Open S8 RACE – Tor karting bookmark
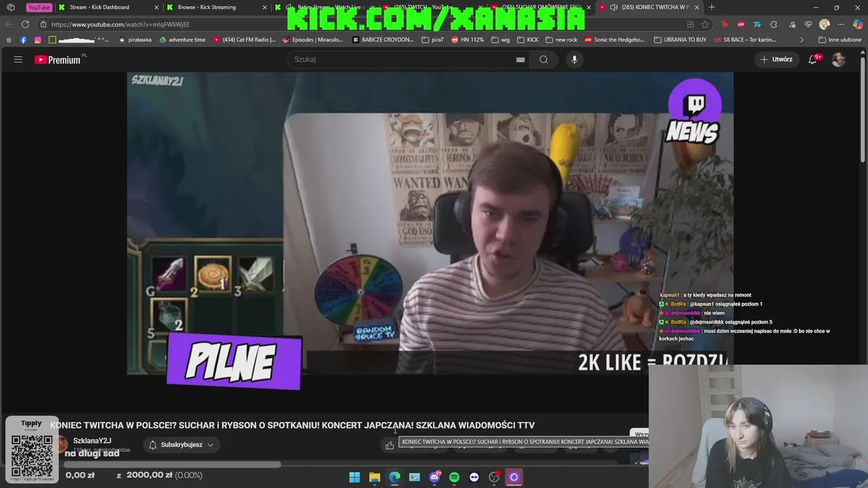The width and height of the screenshot is (868, 488). click(745, 40)
